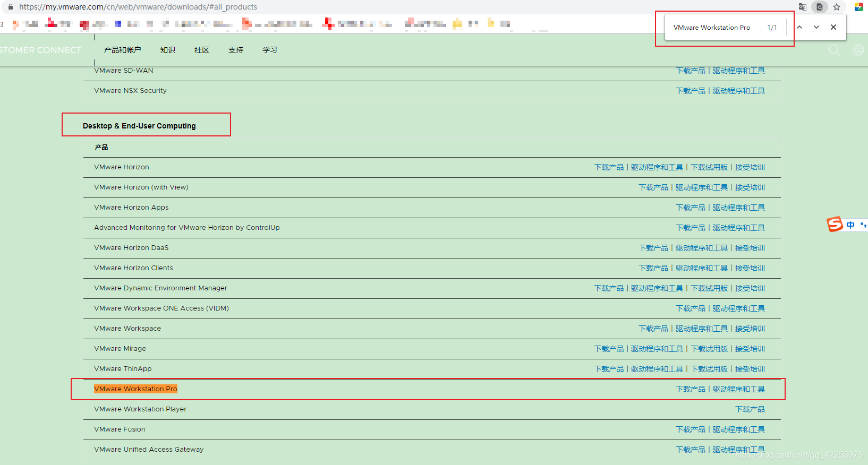
Task: Click the VMware NSX Security product name
Action: (130, 91)
